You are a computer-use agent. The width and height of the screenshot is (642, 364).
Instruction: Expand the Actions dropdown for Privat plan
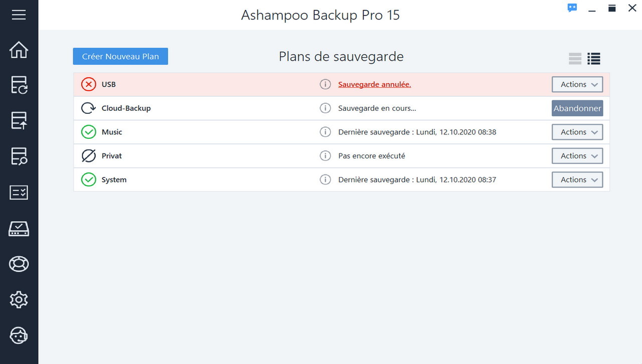[577, 156]
